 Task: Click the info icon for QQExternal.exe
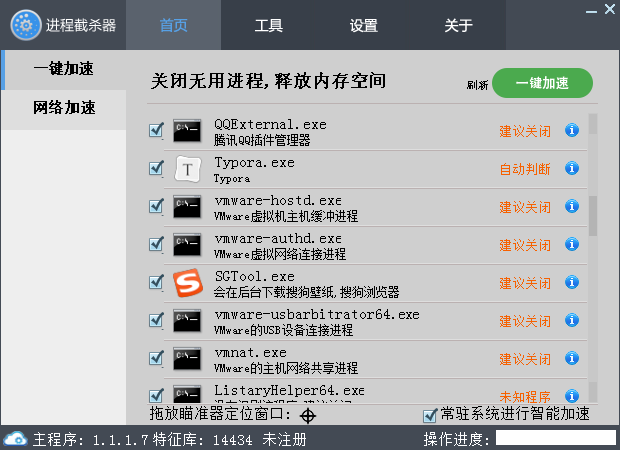click(572, 130)
